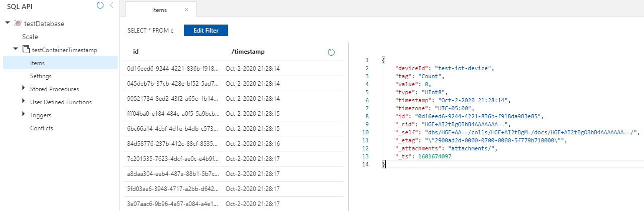Collapse the SQL API side panel
644x211 pixels.
click(112, 6)
